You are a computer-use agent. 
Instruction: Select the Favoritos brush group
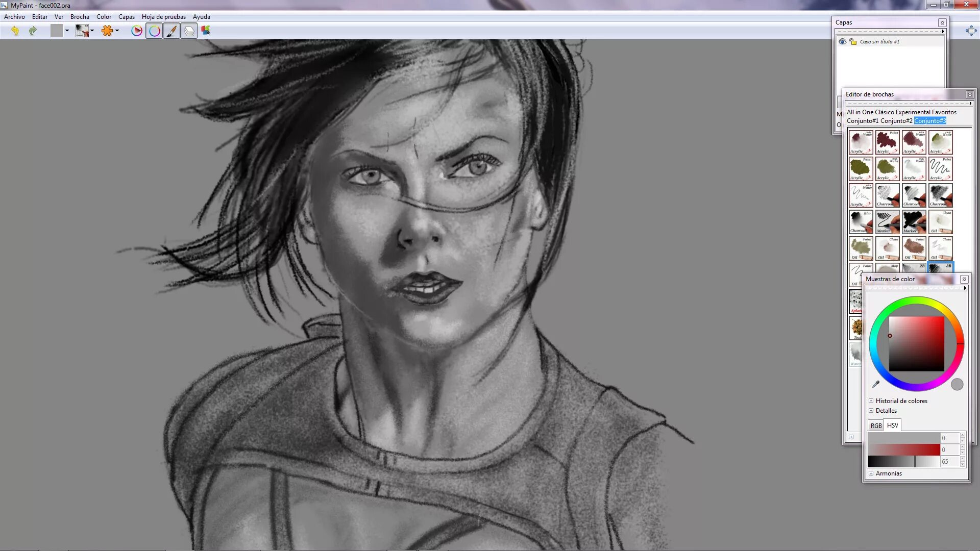pyautogui.click(x=944, y=112)
